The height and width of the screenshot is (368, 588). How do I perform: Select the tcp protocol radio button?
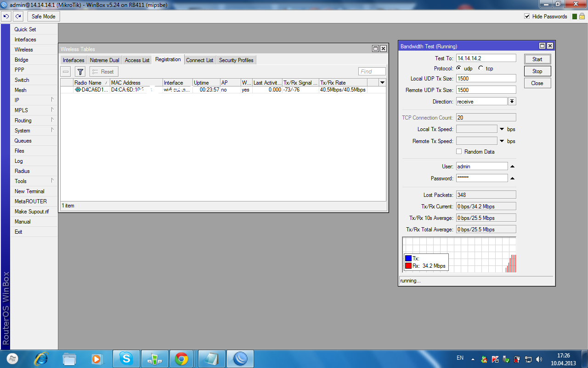point(481,68)
